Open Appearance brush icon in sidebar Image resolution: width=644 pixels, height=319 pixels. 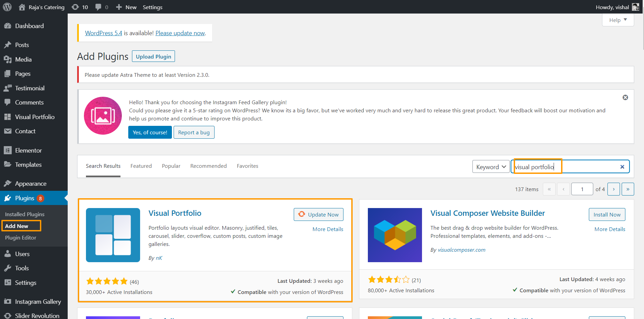click(x=7, y=184)
